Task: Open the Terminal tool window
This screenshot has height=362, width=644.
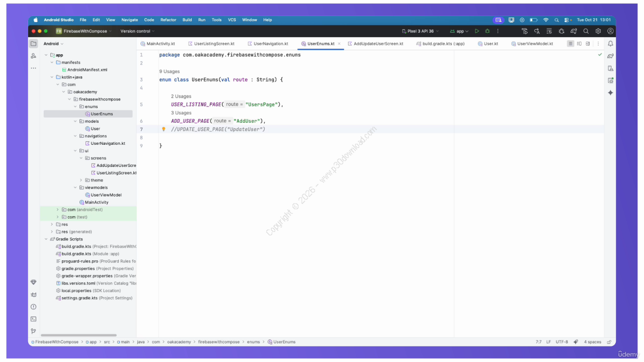Action: [x=33, y=319]
